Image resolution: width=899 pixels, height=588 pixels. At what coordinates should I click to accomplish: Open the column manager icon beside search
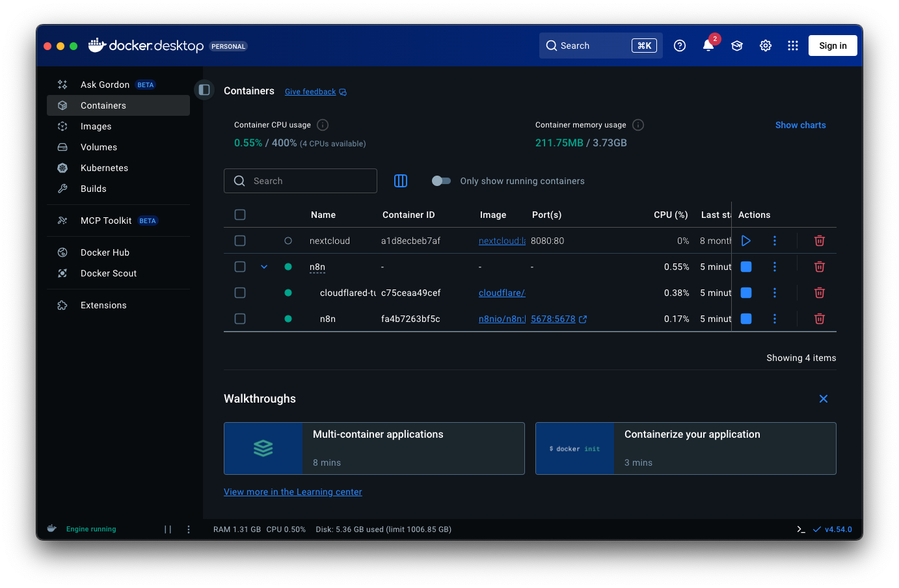(401, 181)
